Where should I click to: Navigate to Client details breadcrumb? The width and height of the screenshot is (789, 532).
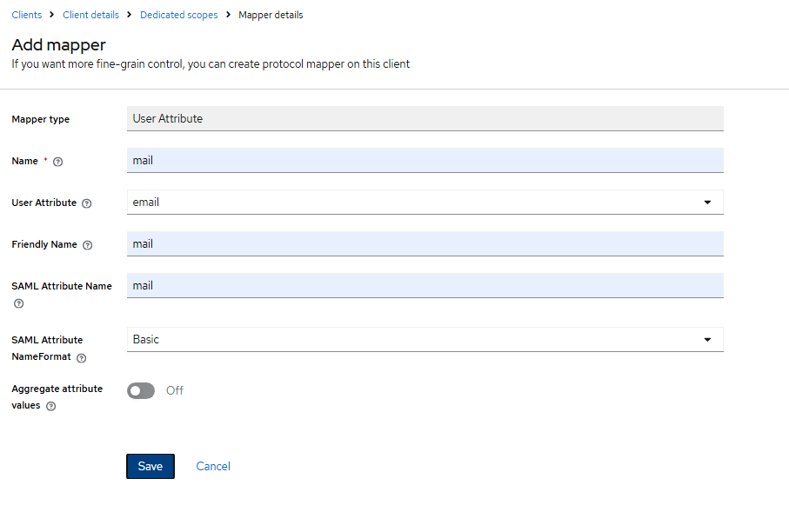coord(90,15)
